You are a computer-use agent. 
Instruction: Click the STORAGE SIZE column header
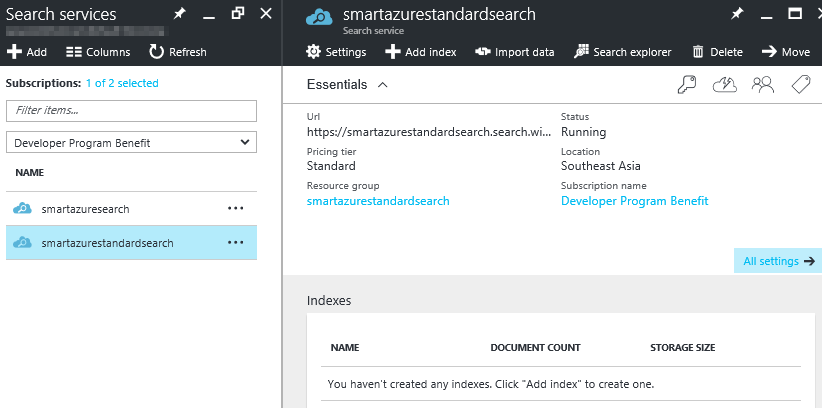point(683,347)
